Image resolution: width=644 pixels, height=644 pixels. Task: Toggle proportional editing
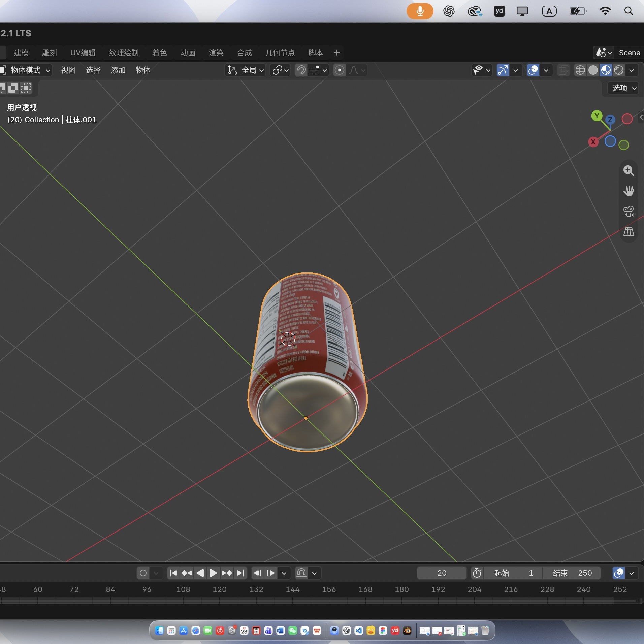click(x=340, y=70)
